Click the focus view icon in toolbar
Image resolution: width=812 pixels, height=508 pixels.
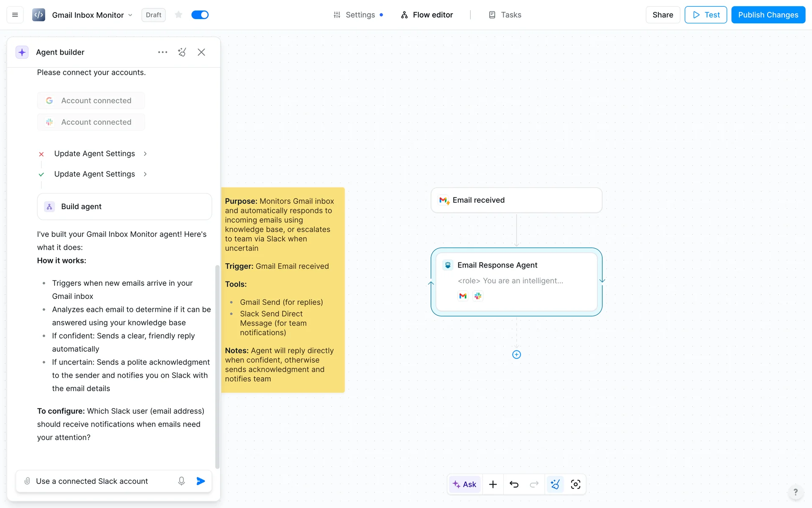click(575, 484)
